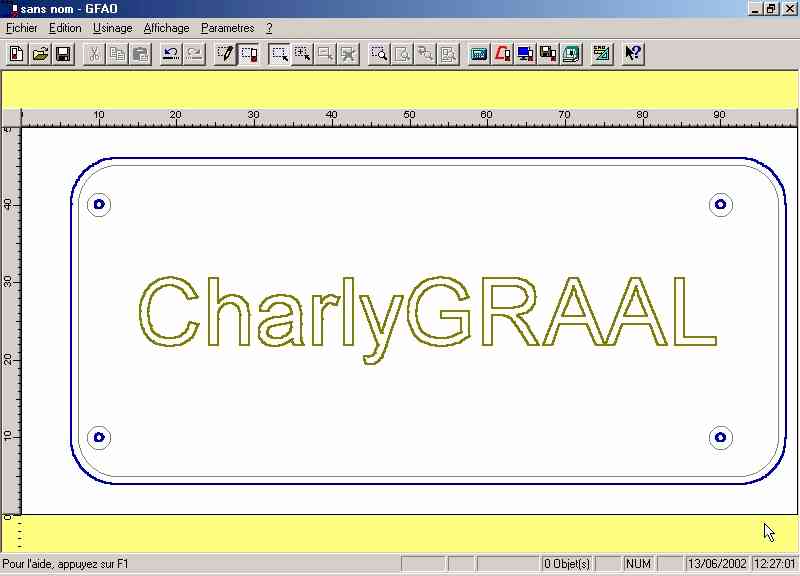Click the greyed zoom page tool
Image resolution: width=800 pixels, height=576 pixels.
point(402,54)
